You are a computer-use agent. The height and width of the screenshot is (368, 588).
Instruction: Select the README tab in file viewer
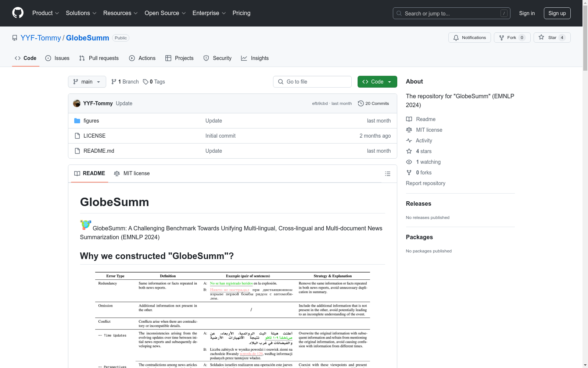pyautogui.click(x=90, y=173)
